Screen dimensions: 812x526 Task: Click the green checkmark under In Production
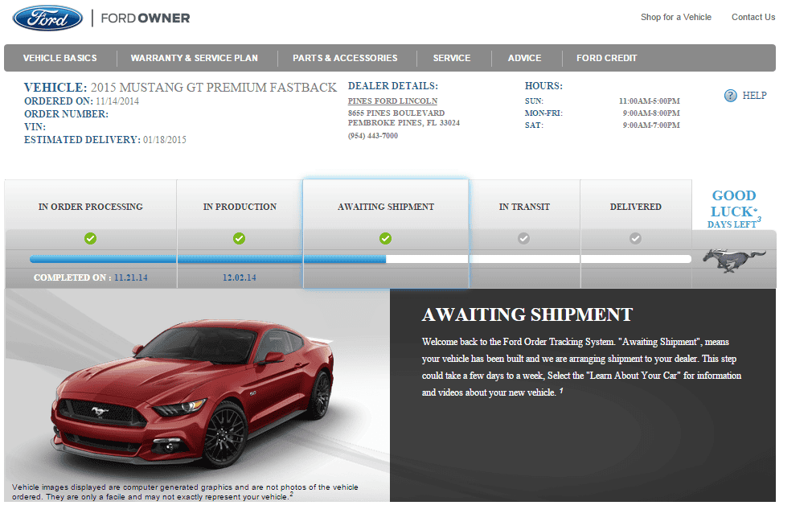click(240, 238)
